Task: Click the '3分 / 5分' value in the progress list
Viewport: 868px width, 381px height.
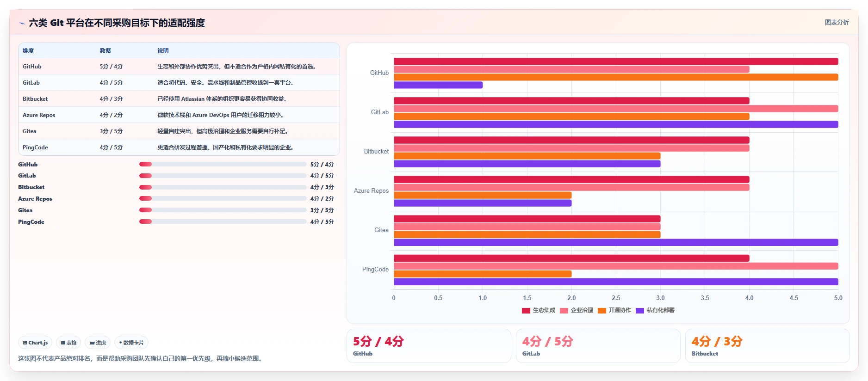Action: (x=322, y=210)
